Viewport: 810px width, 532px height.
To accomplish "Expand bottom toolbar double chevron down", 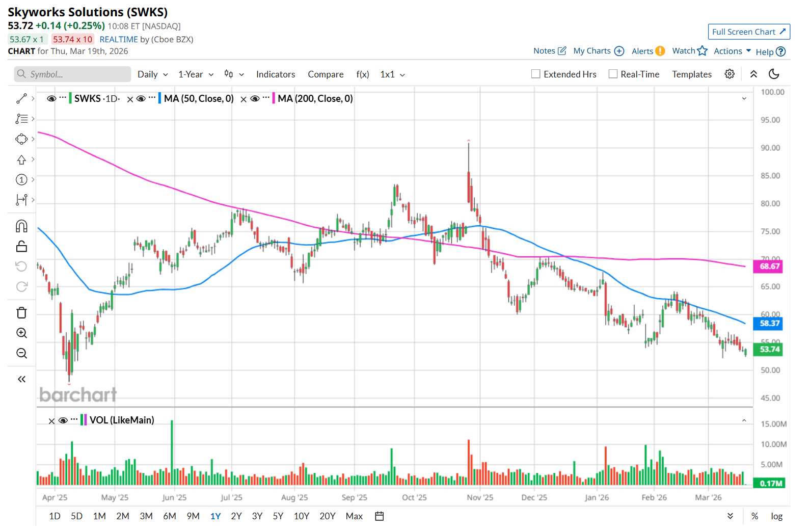I will point(730,516).
